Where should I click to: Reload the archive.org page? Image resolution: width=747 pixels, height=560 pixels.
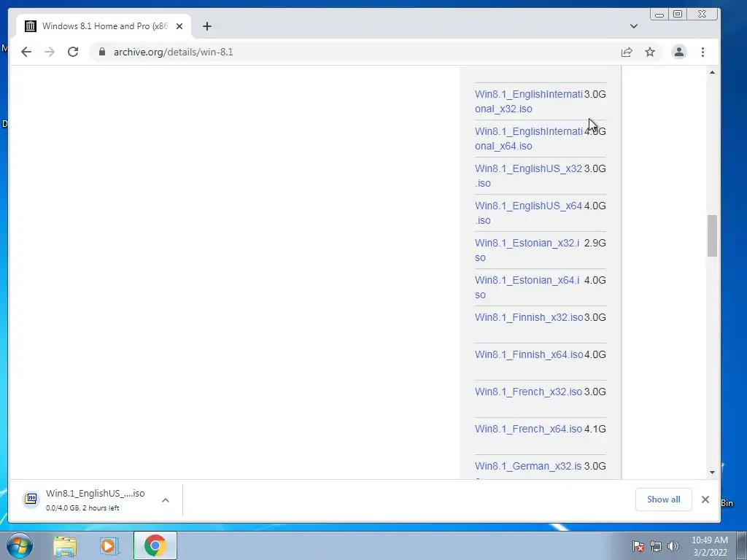73,52
